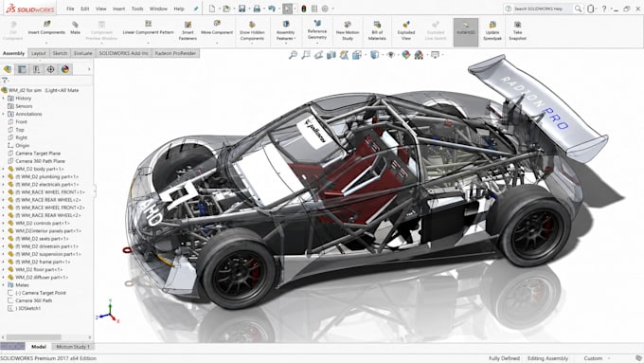Open dropdown arrow under Move Component

(x=217, y=43)
